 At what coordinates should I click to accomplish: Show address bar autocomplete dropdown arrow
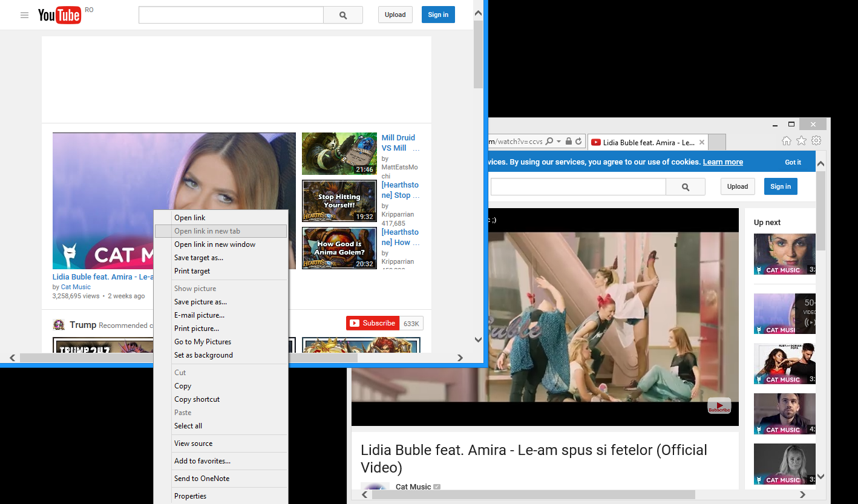point(559,142)
